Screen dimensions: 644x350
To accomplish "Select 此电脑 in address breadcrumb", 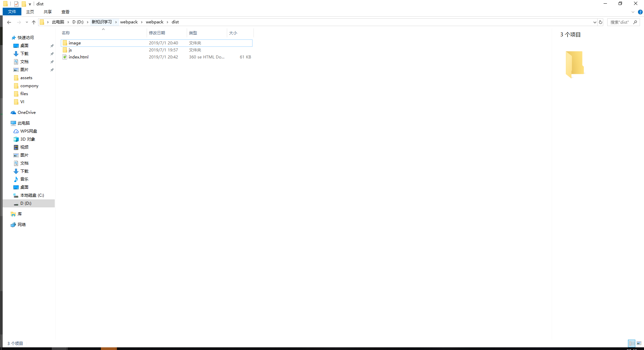I will tap(58, 22).
